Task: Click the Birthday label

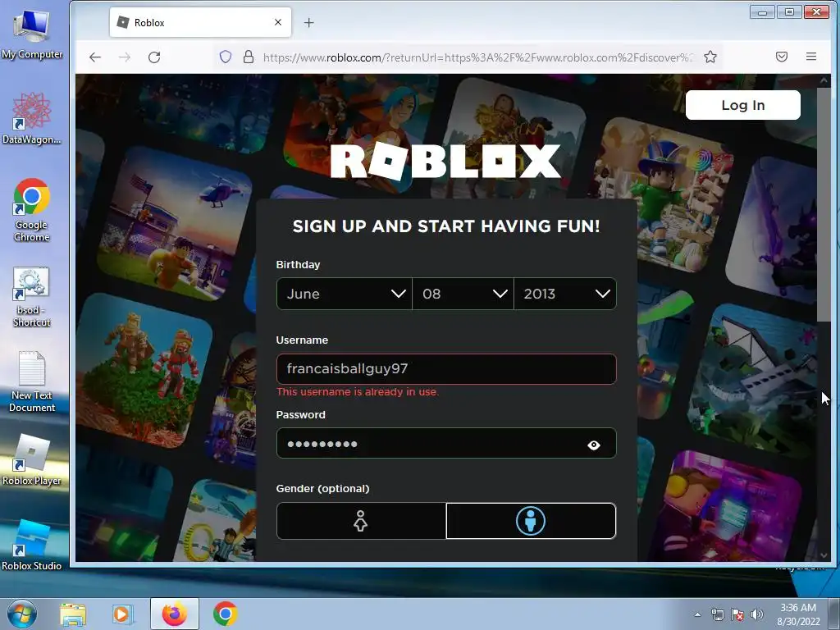Action: click(298, 265)
